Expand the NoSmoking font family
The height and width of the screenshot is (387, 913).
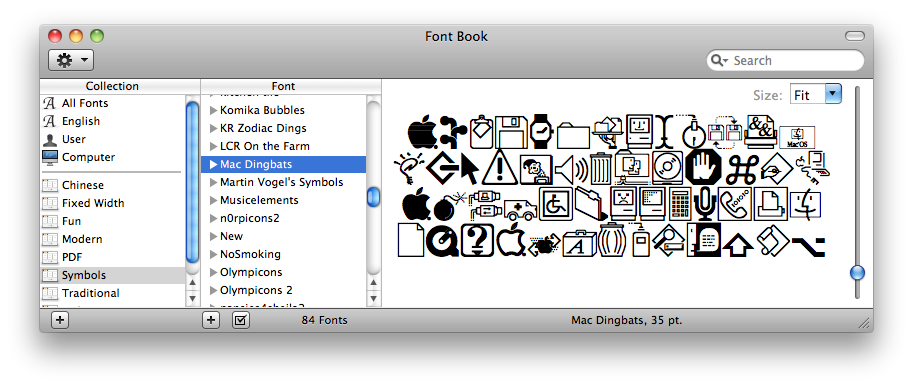(213, 254)
